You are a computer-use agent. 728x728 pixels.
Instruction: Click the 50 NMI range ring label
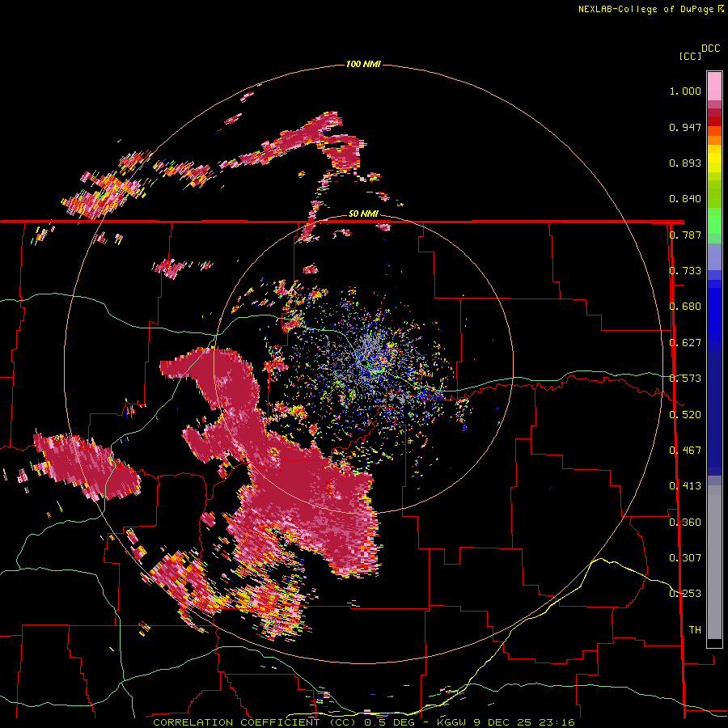tap(363, 214)
